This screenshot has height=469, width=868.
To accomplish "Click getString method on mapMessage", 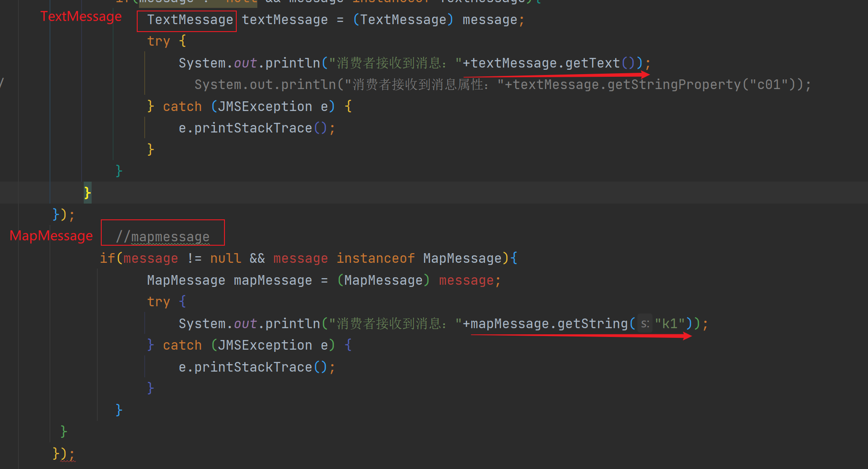I will (x=593, y=324).
